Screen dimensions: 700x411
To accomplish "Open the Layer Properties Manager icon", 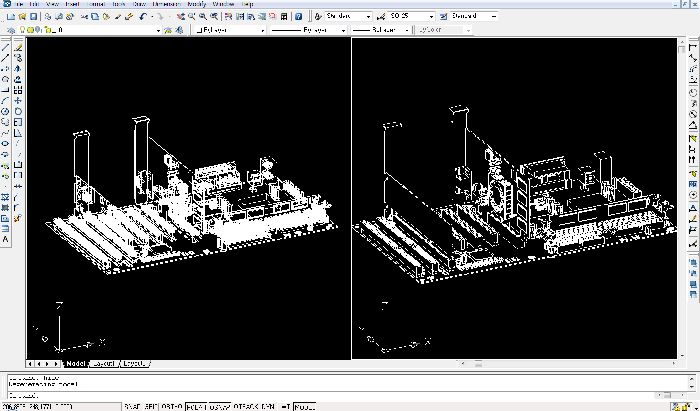I will [x=12, y=30].
